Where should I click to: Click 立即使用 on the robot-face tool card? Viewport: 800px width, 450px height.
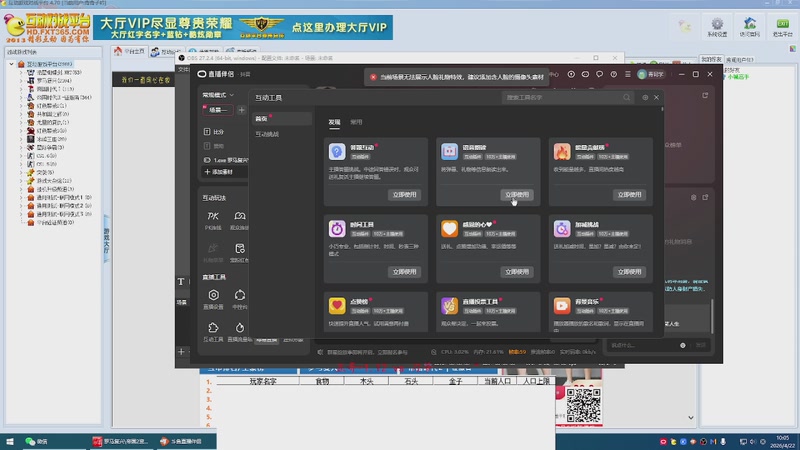(x=517, y=195)
